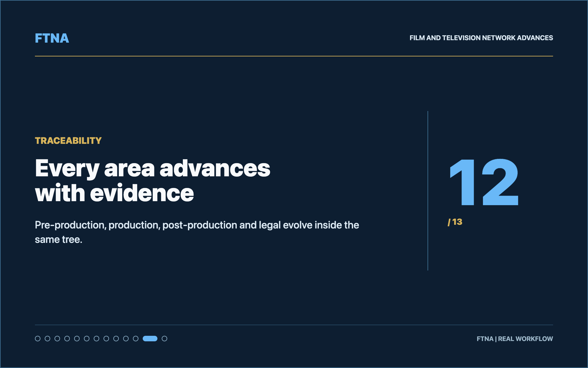This screenshot has height=368, width=588.
Task: Jump to slide 7 via seventh dot
Action: coord(96,339)
